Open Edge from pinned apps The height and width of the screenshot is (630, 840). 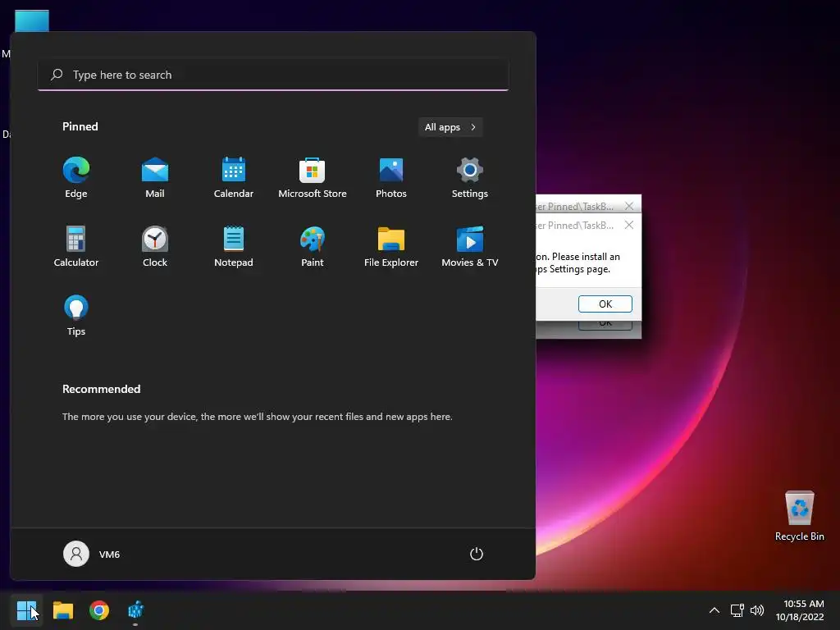tap(76, 177)
